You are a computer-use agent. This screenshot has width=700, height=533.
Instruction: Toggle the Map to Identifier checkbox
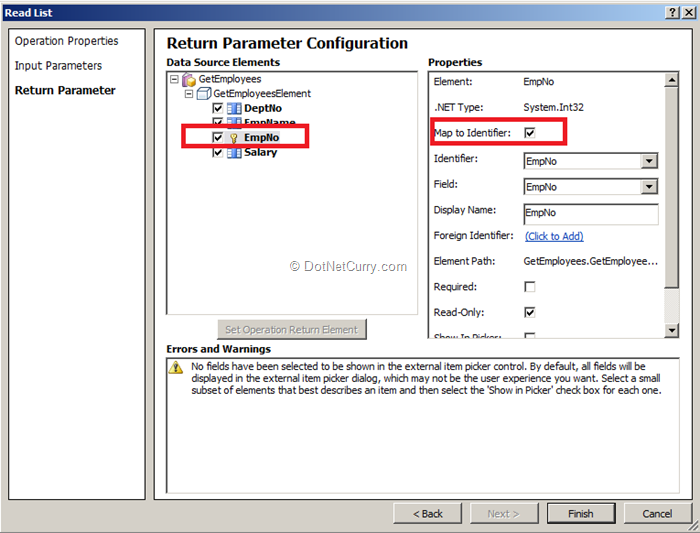click(530, 133)
